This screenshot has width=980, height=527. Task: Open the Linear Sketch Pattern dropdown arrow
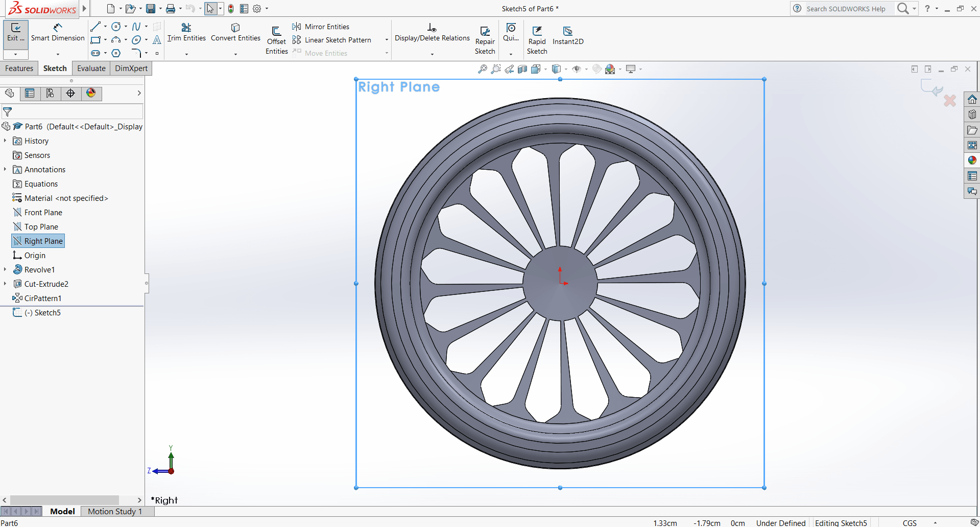(387, 40)
